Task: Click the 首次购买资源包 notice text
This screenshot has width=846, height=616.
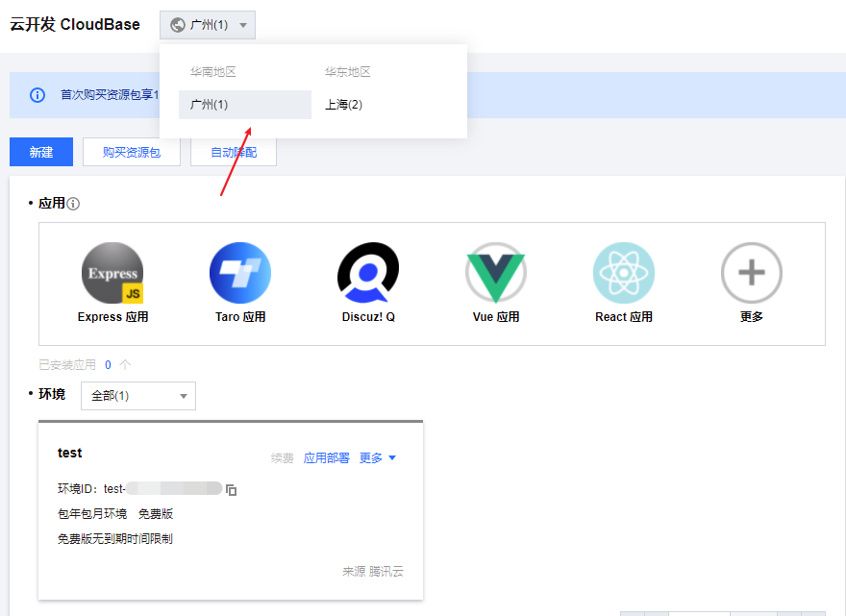Action: pyautogui.click(x=110, y=95)
